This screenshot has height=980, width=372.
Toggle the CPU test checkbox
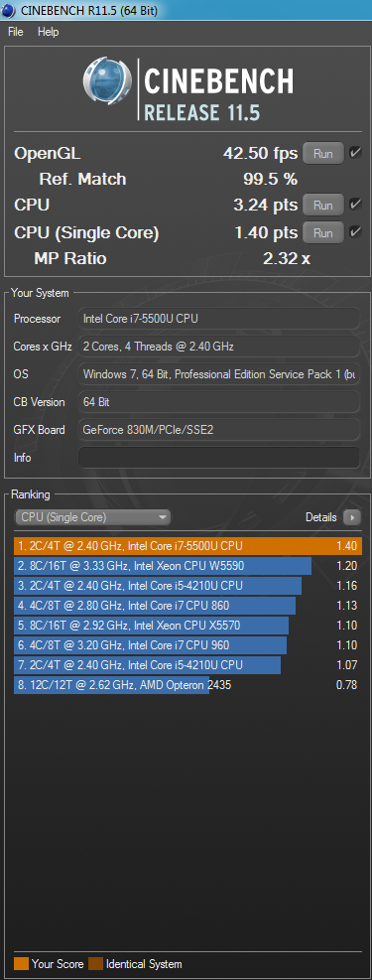coord(355,205)
